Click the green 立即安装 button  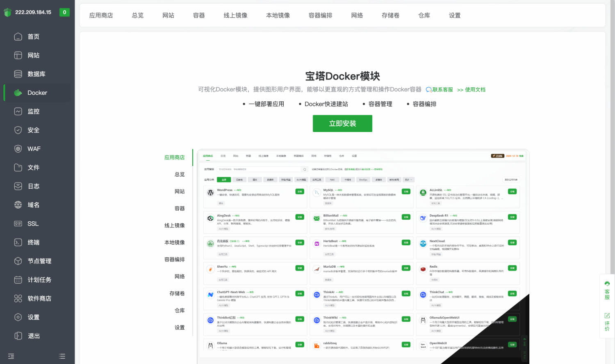[x=342, y=123]
